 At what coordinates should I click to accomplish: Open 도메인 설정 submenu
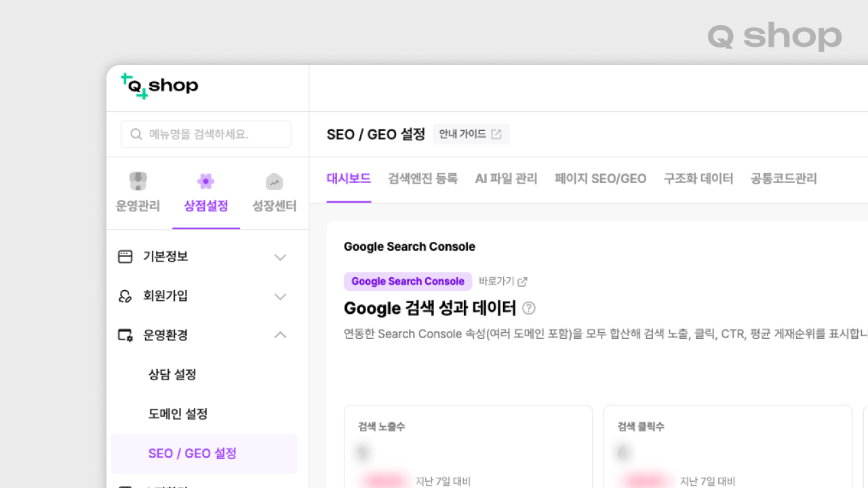(178, 413)
